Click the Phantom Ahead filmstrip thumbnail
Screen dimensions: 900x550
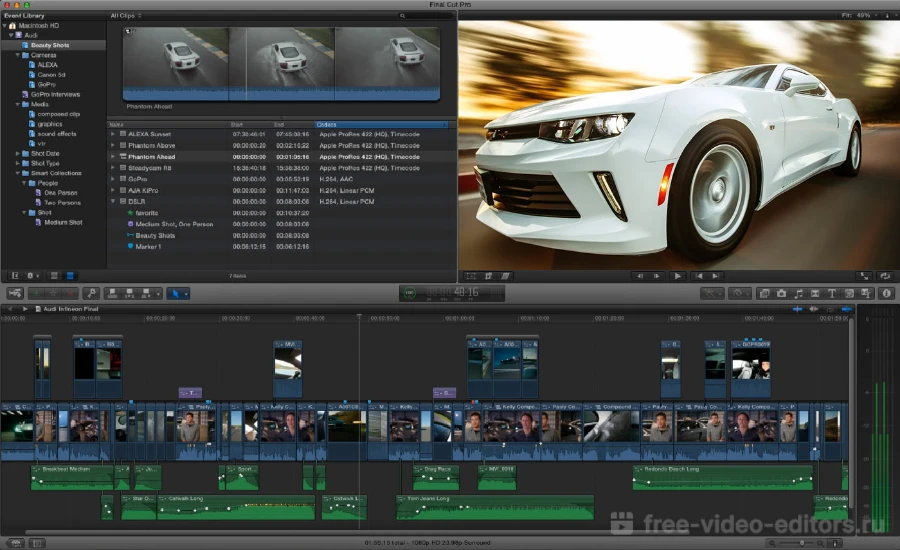281,64
